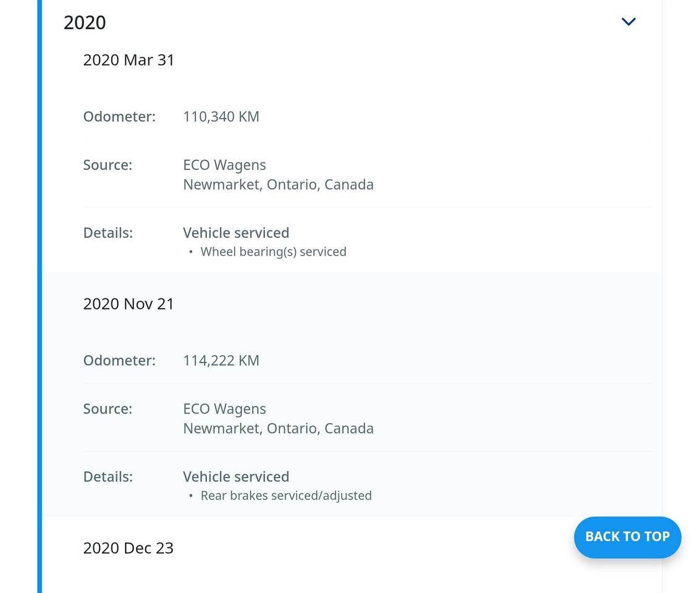Click the 114,222 KM odometer reading
700x593 pixels.
221,361
